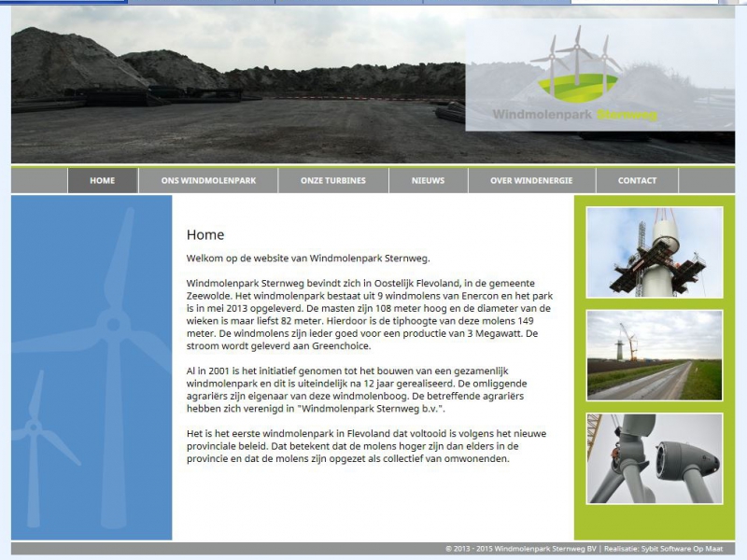Click the Home page heading
The width and height of the screenshot is (747, 560).
click(205, 235)
